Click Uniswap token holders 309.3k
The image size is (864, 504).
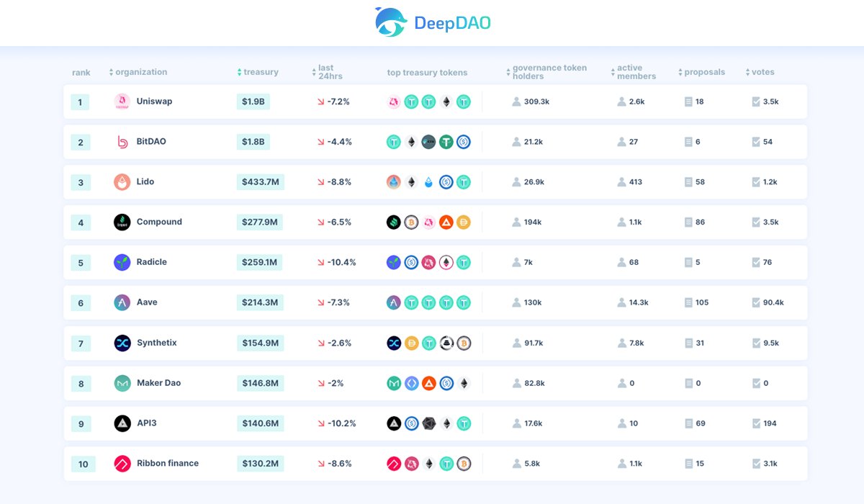click(537, 102)
